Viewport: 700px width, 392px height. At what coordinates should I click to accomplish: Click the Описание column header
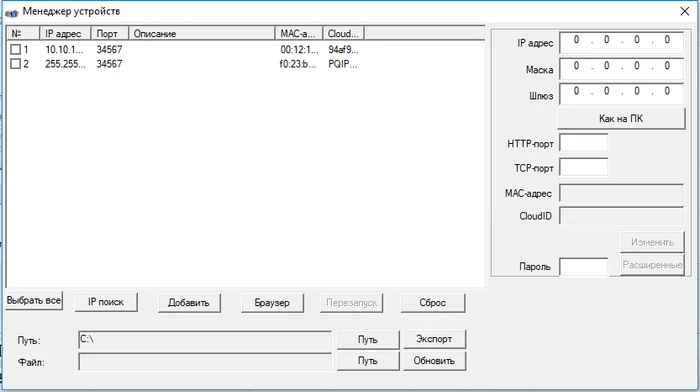pyautogui.click(x=202, y=33)
